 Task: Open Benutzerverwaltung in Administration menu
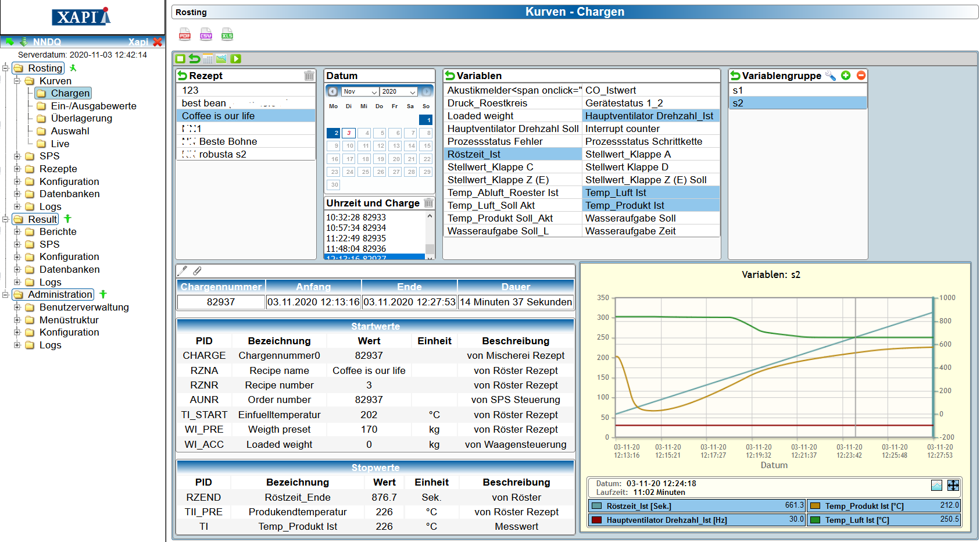coord(84,307)
